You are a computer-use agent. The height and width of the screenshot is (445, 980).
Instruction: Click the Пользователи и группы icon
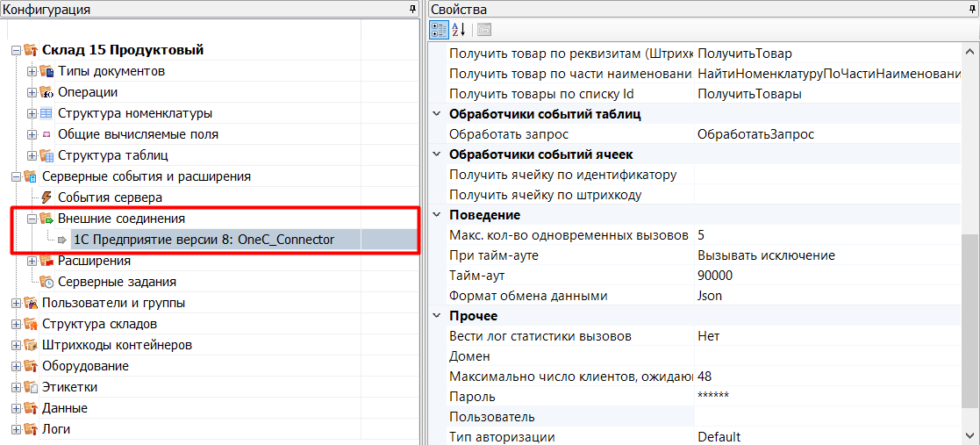(x=31, y=303)
